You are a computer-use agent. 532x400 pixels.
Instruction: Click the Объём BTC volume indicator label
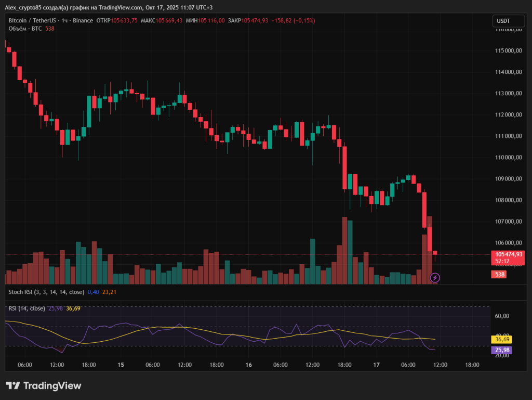(x=25, y=29)
